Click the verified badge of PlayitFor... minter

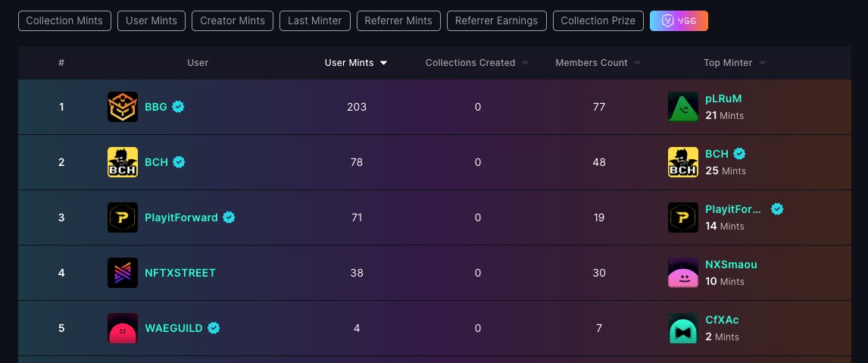point(777,209)
